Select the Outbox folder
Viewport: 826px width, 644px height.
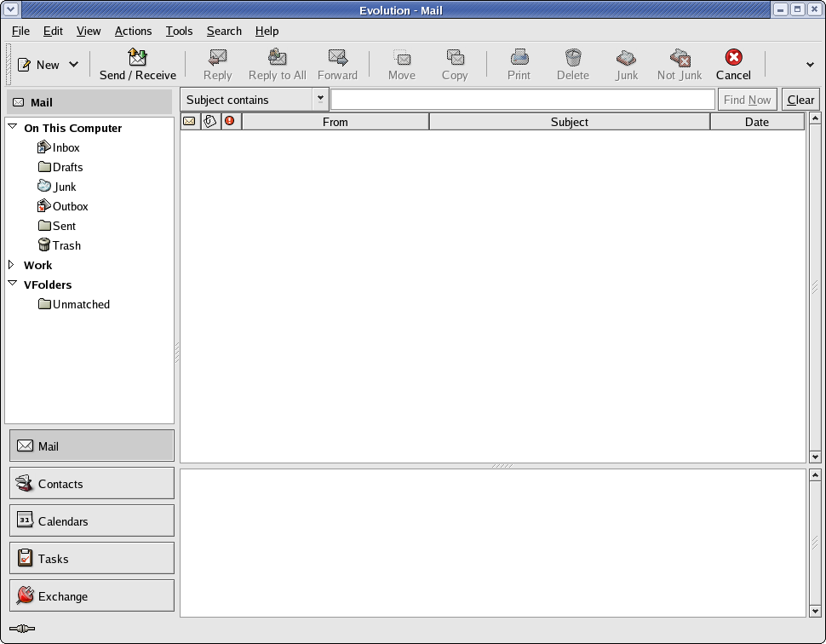[70, 206]
